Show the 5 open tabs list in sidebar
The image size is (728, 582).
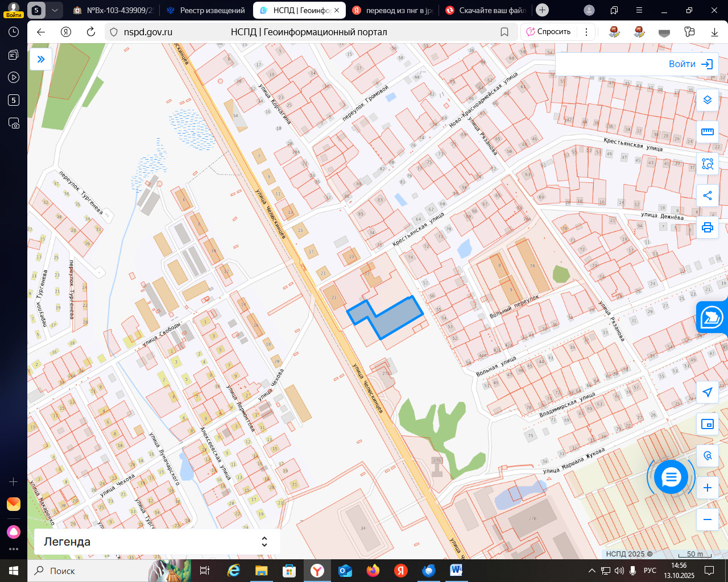(14, 100)
